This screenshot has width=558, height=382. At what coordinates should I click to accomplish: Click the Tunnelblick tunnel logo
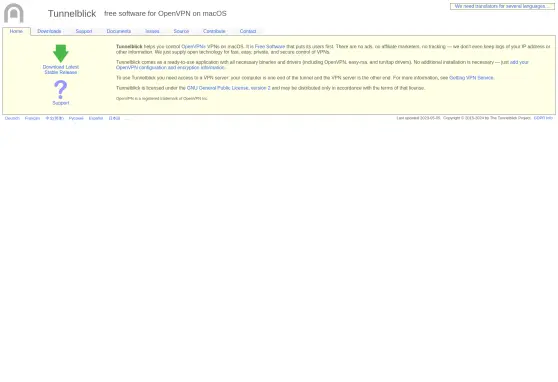click(14, 13)
